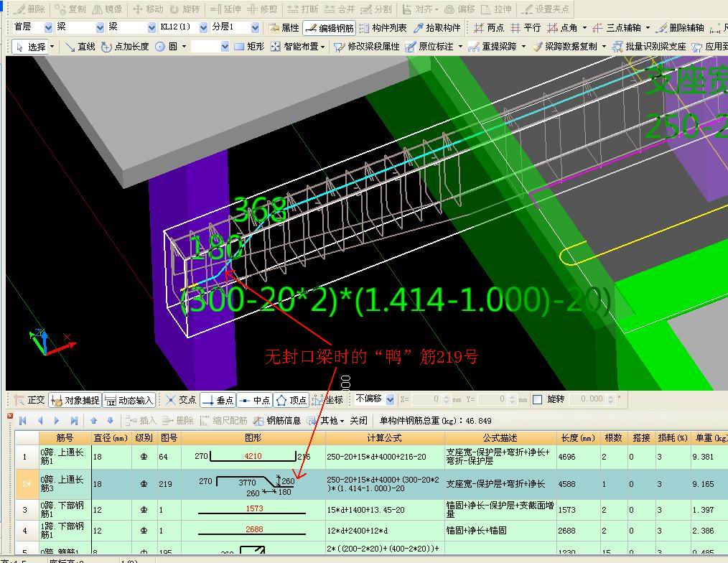Select row 3 header in rebar table
The height and width of the screenshot is (563, 728).
pos(26,510)
